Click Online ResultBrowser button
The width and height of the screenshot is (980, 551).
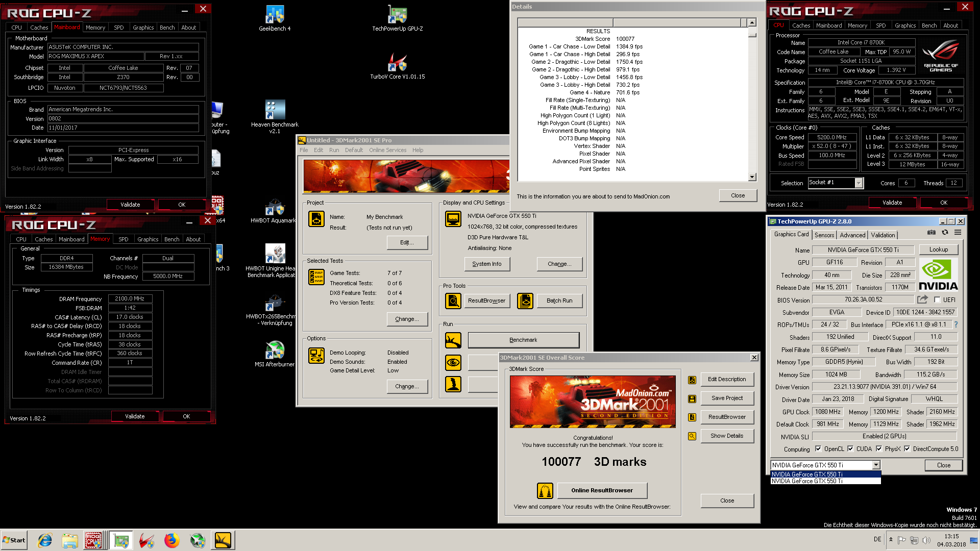click(602, 491)
